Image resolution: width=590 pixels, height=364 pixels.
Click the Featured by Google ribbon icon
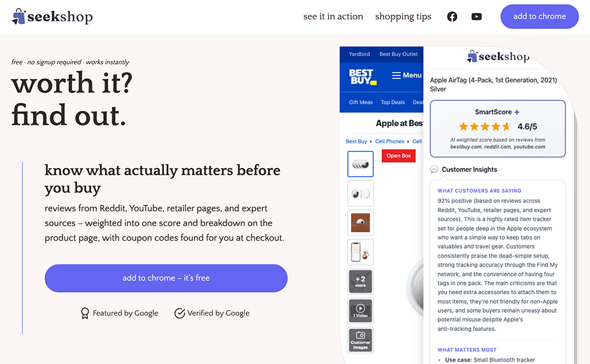tap(85, 313)
